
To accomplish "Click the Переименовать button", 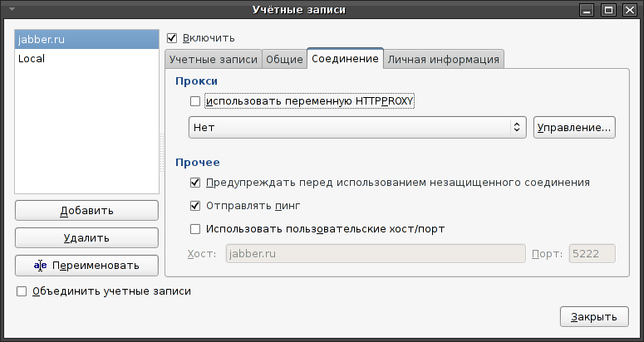I will pos(86,266).
